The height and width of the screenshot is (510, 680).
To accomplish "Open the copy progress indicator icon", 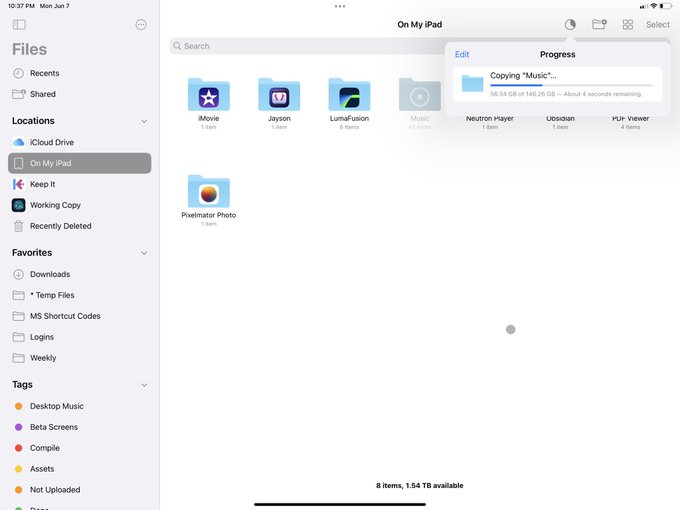I will coord(570,25).
